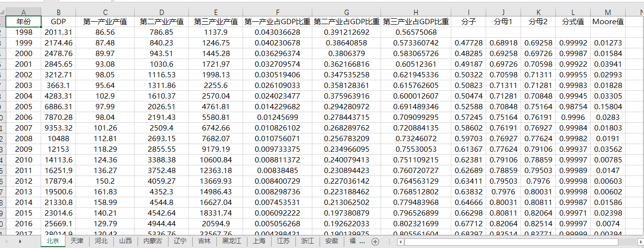Switch to the 上海 sheet tab
This screenshot has height=248, width=644.
pyautogui.click(x=259, y=241)
